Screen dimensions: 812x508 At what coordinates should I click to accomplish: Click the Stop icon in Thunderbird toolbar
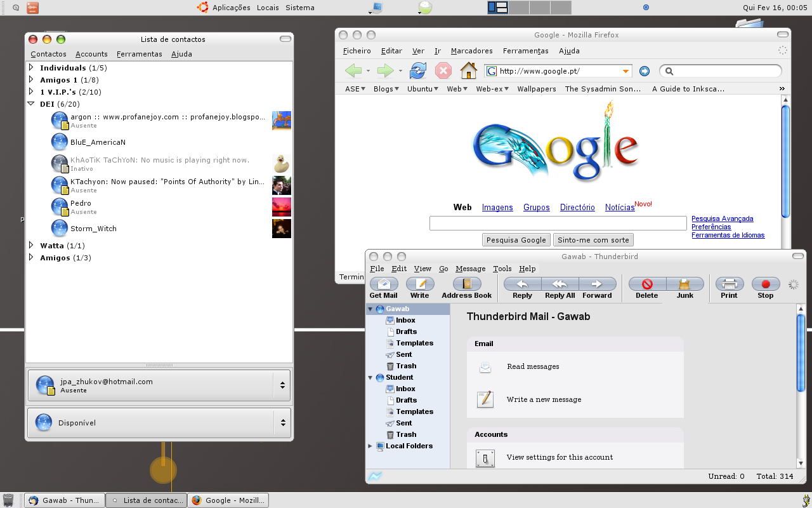click(766, 284)
